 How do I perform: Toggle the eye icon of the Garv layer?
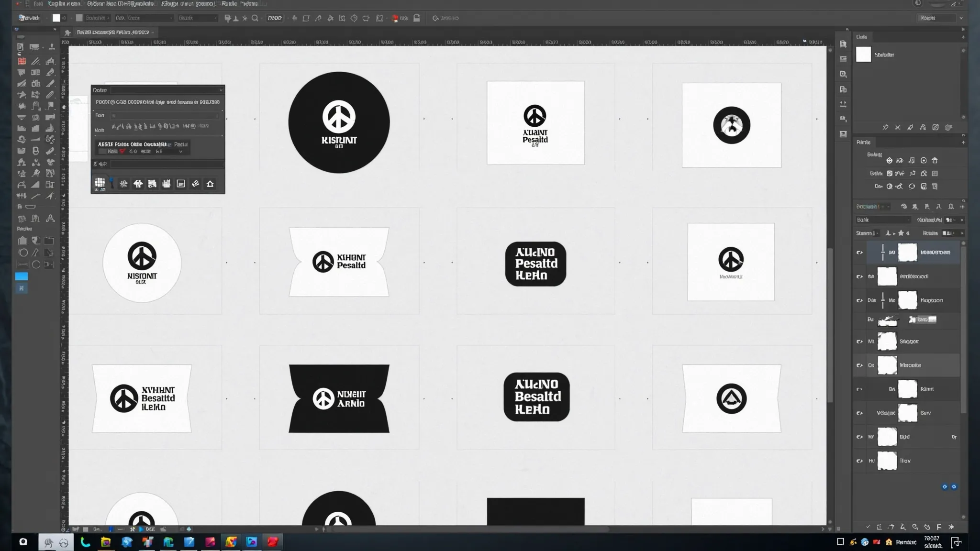pyautogui.click(x=859, y=413)
